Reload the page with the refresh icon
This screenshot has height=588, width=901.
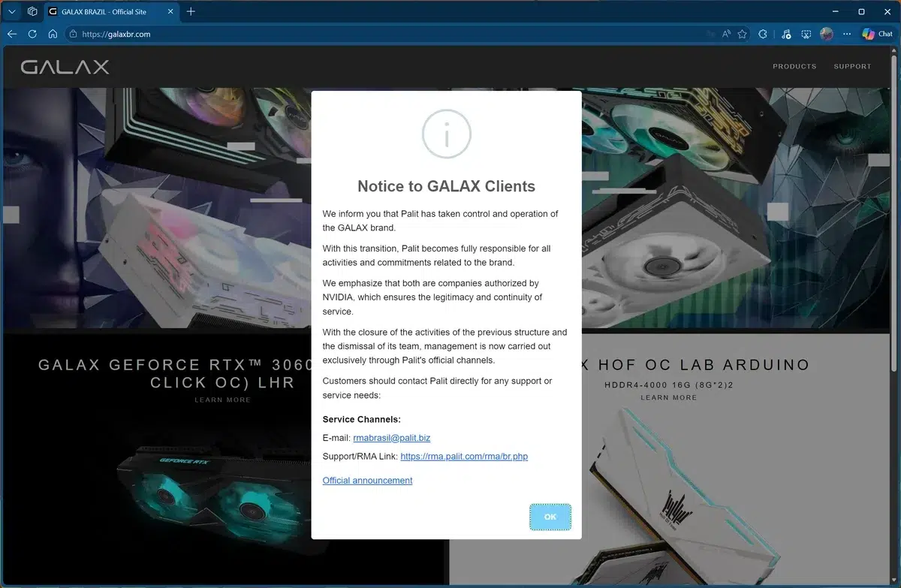click(32, 34)
